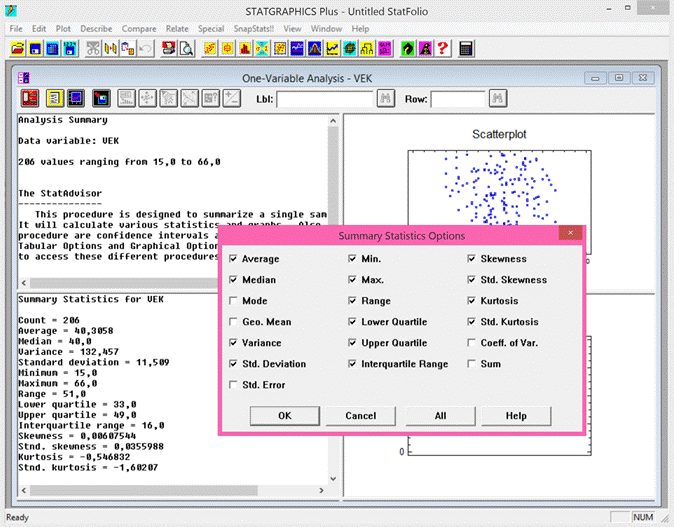Click the Cancel button
This screenshot has width=674, height=527.
point(361,416)
